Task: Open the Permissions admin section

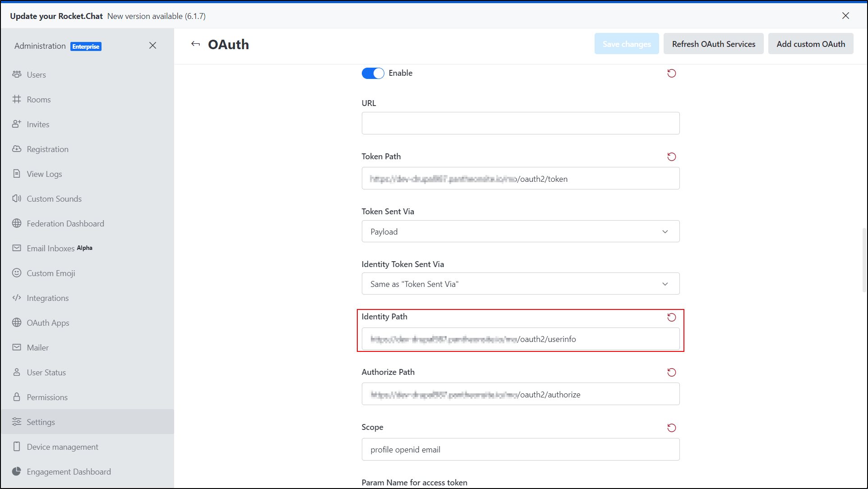Action: click(x=47, y=397)
